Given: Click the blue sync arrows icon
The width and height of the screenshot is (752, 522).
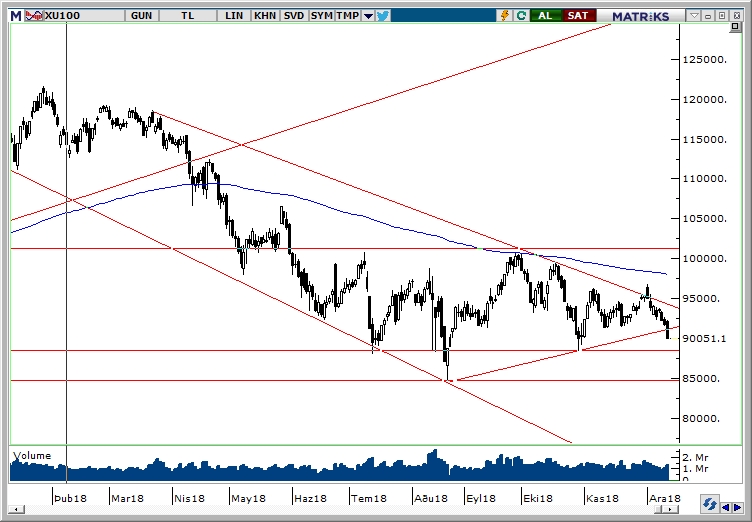Looking at the screenshot, I should pos(709,505).
